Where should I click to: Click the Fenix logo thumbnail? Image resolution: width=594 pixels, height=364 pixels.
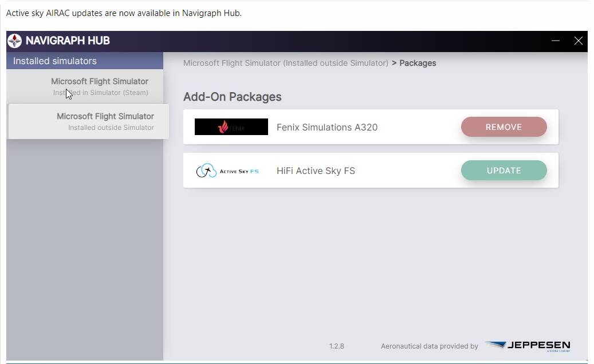click(231, 126)
